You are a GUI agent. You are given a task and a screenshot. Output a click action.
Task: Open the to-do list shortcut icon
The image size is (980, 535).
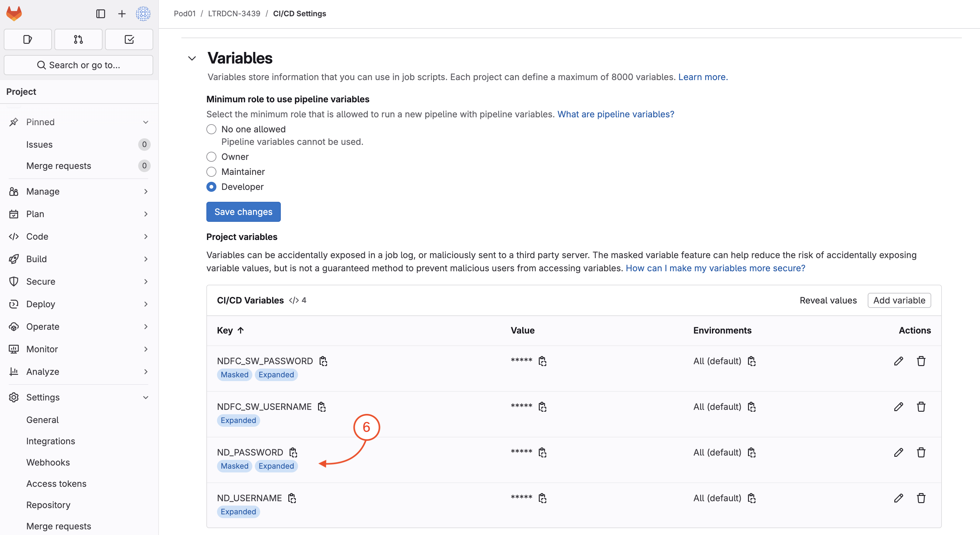coord(129,39)
